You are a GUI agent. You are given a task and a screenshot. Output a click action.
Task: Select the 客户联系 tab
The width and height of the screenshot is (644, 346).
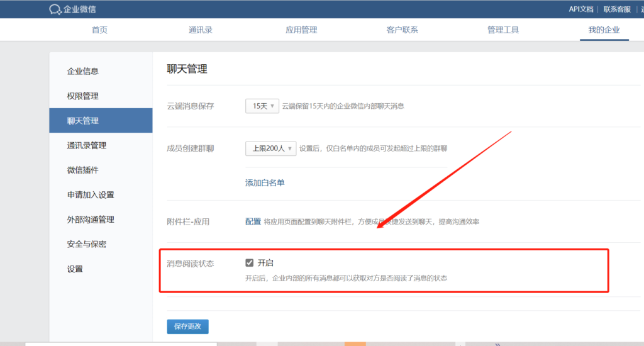click(402, 30)
